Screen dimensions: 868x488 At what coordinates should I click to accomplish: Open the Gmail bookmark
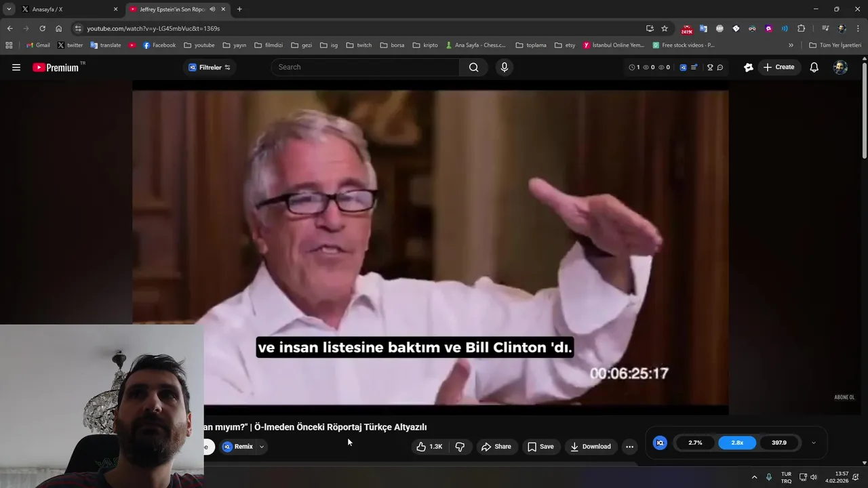(x=38, y=45)
